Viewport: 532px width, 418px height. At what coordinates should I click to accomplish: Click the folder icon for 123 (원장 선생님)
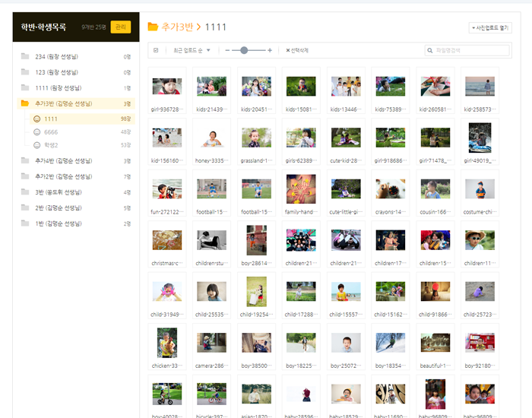pyautogui.click(x=25, y=72)
